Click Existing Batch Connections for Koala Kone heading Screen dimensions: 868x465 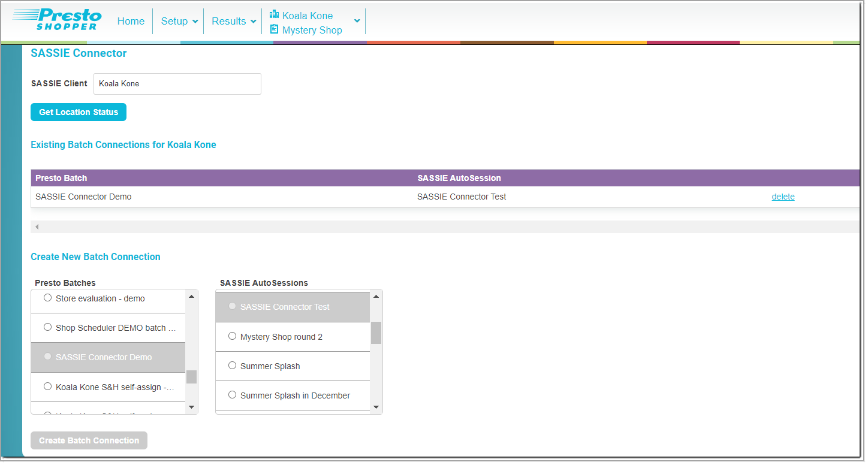[123, 144]
